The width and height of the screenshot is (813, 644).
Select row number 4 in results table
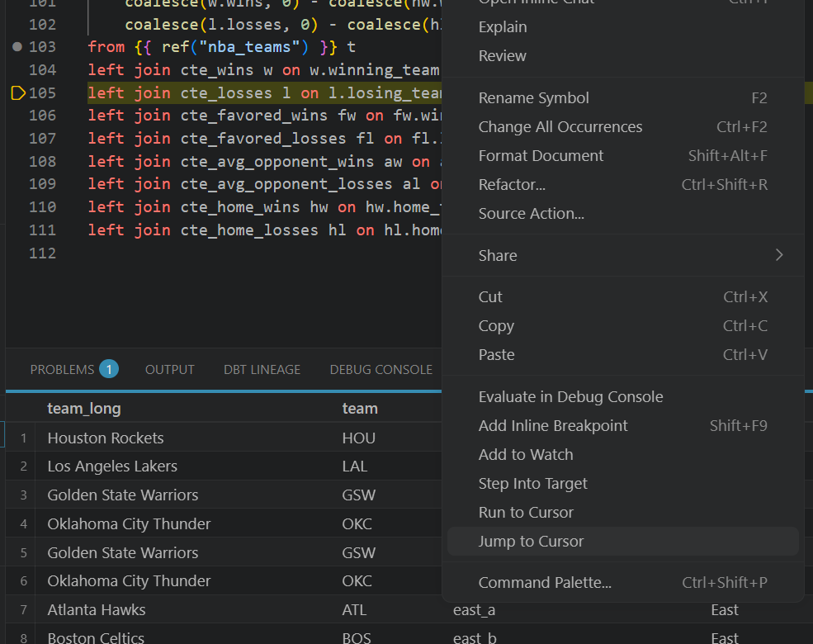click(x=23, y=524)
